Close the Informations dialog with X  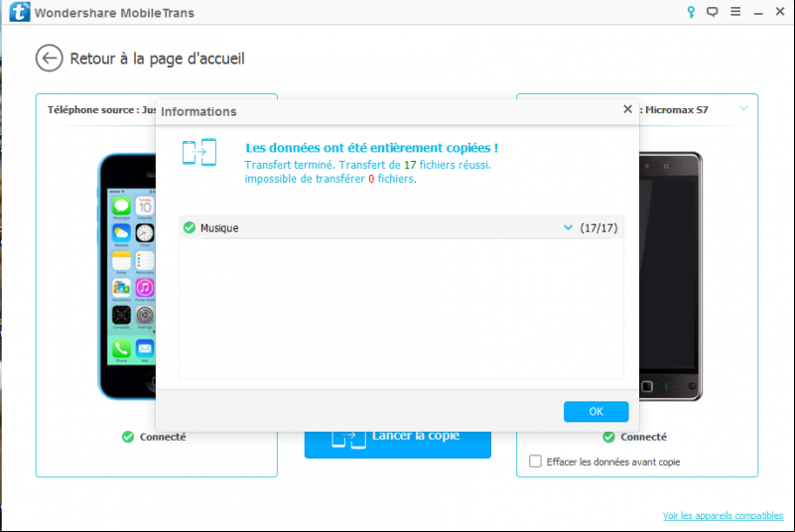click(x=627, y=109)
